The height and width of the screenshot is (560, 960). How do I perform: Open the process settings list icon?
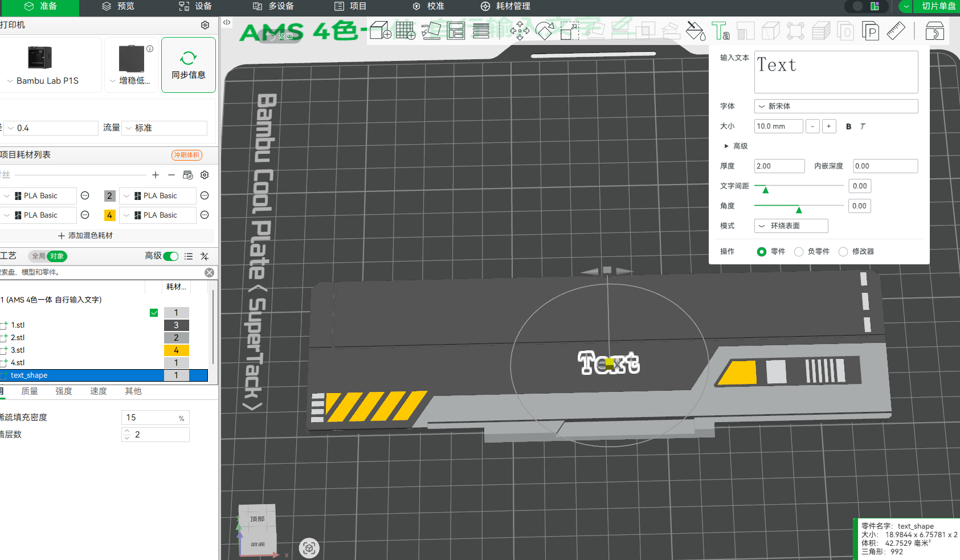click(x=189, y=256)
